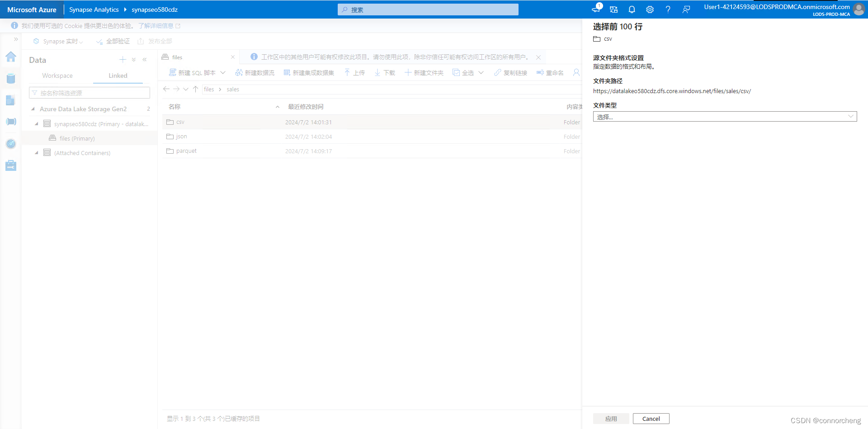The width and height of the screenshot is (868, 429).
Task: Click New folder toolbar button
Action: [x=424, y=73]
